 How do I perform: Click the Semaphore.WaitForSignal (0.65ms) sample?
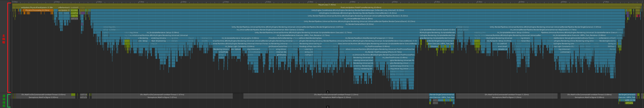[x=44, y=98]
